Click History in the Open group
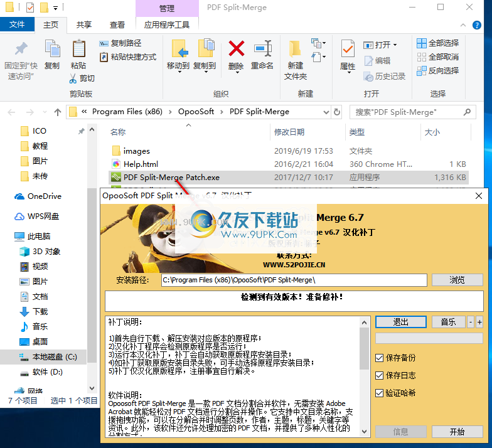 [384, 77]
